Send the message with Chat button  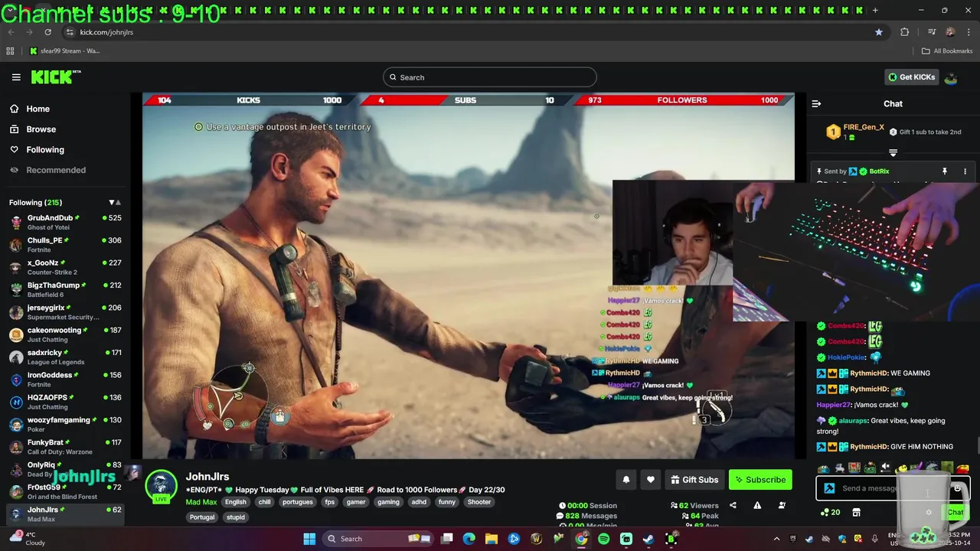click(x=955, y=512)
